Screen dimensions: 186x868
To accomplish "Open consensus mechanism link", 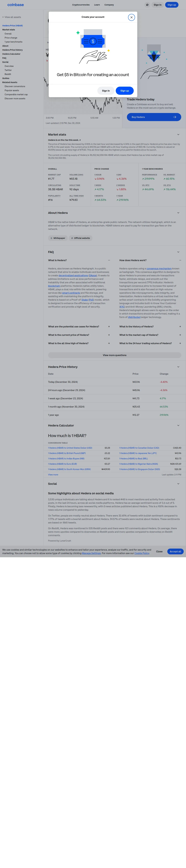I will [x=159, y=269].
